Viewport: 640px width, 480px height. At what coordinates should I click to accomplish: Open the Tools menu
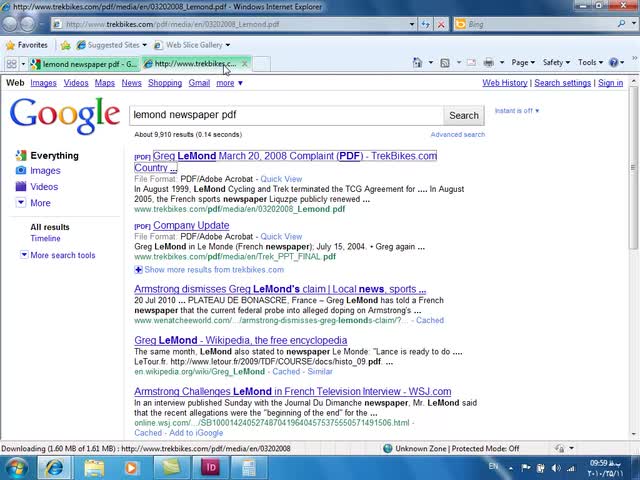[x=590, y=62]
